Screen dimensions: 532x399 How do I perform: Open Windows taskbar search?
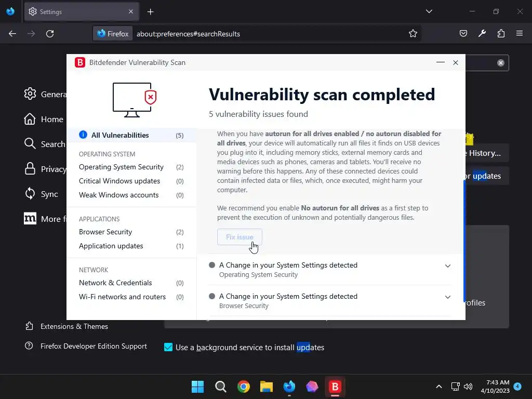coord(220,387)
